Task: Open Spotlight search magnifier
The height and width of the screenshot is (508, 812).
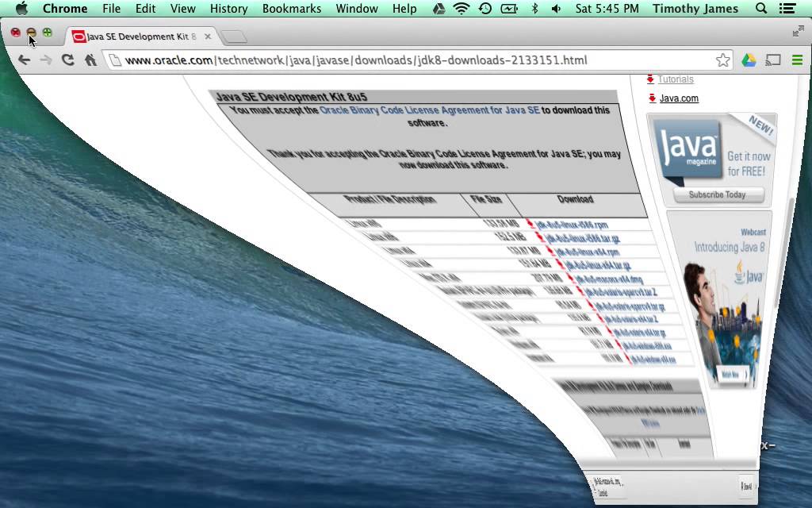Action: [x=761, y=8]
